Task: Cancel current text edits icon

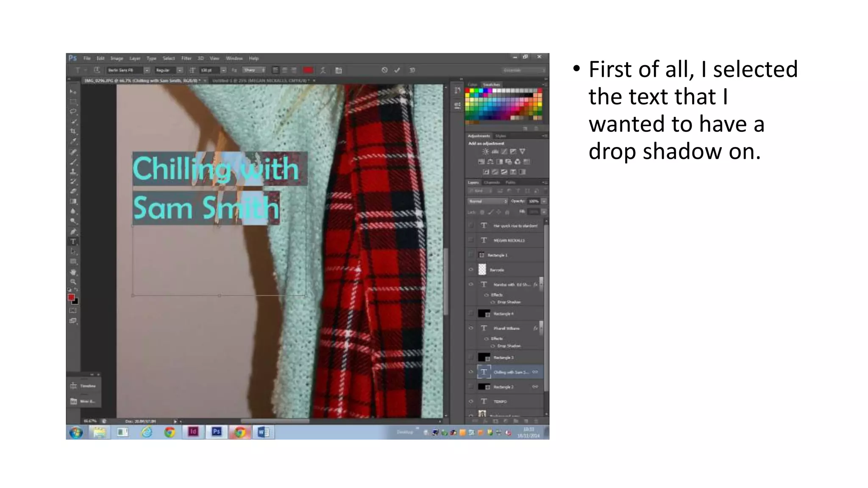Action: coord(384,70)
